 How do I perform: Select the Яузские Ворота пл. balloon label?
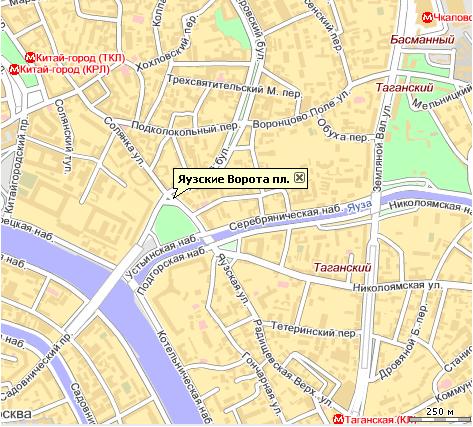point(233,179)
